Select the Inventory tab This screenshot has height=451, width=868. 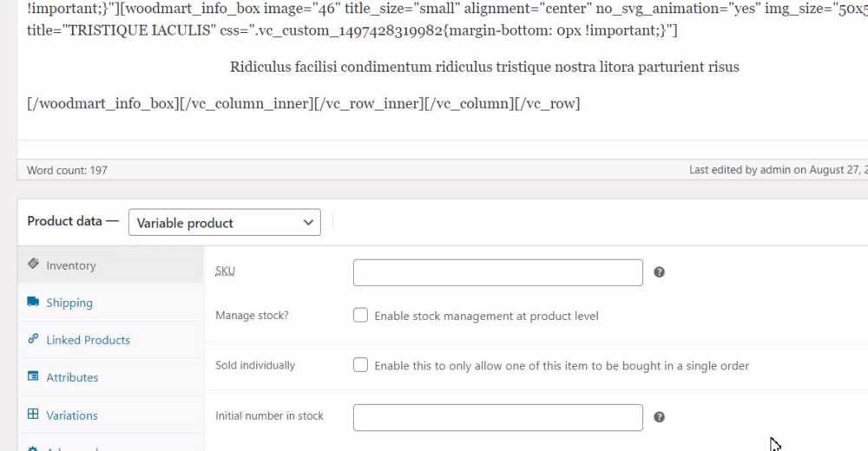tap(71, 265)
